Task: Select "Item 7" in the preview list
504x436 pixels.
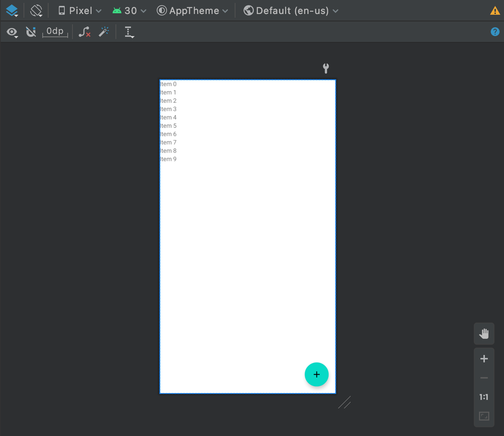Action: click(168, 143)
